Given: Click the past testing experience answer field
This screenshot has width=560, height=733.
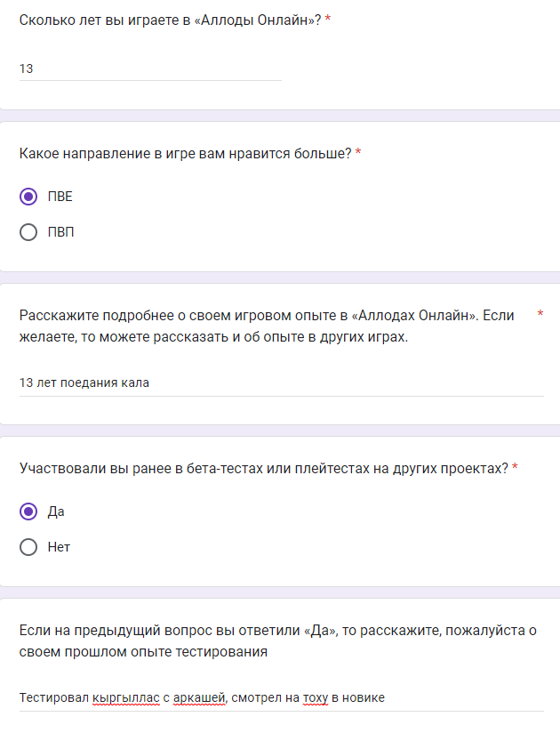Looking at the screenshot, I should click(x=281, y=698).
